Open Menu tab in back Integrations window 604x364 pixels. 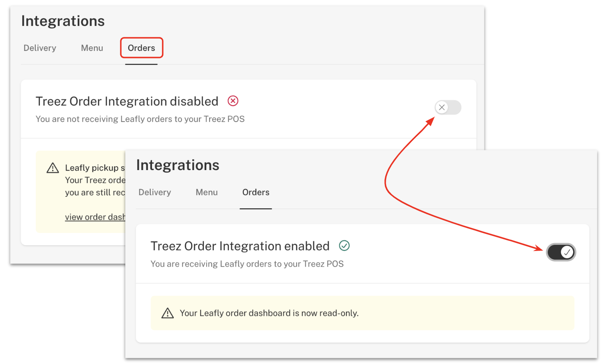point(92,48)
